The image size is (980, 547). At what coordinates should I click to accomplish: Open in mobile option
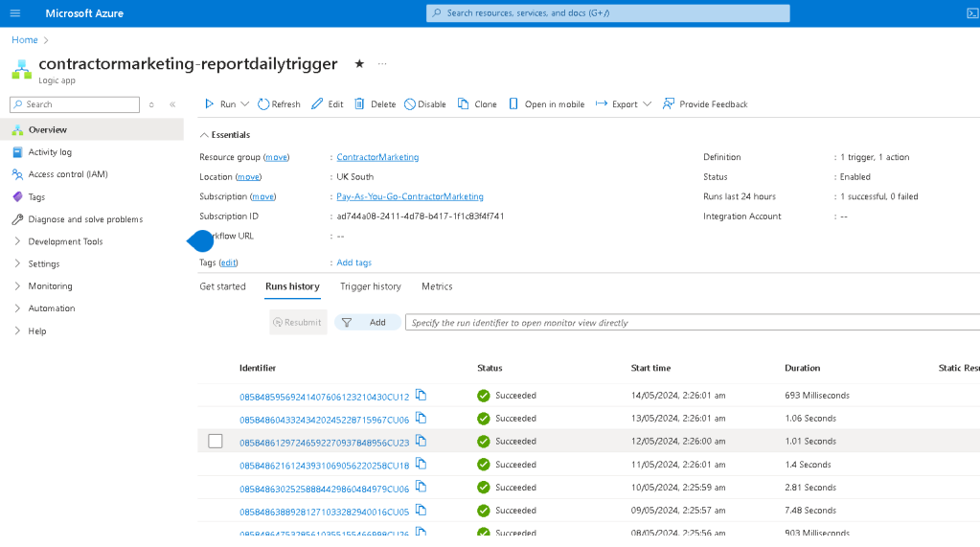[x=547, y=104]
